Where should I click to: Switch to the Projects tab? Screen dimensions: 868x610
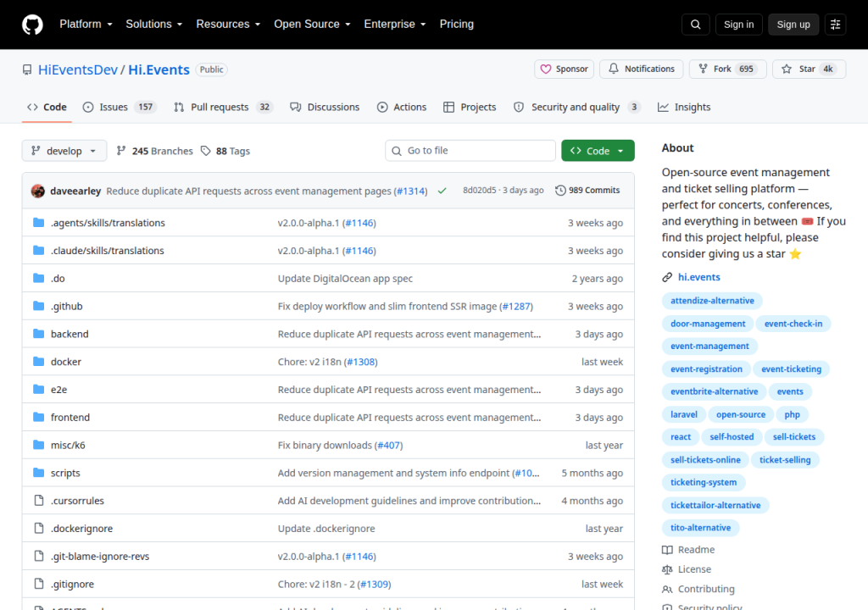(470, 107)
